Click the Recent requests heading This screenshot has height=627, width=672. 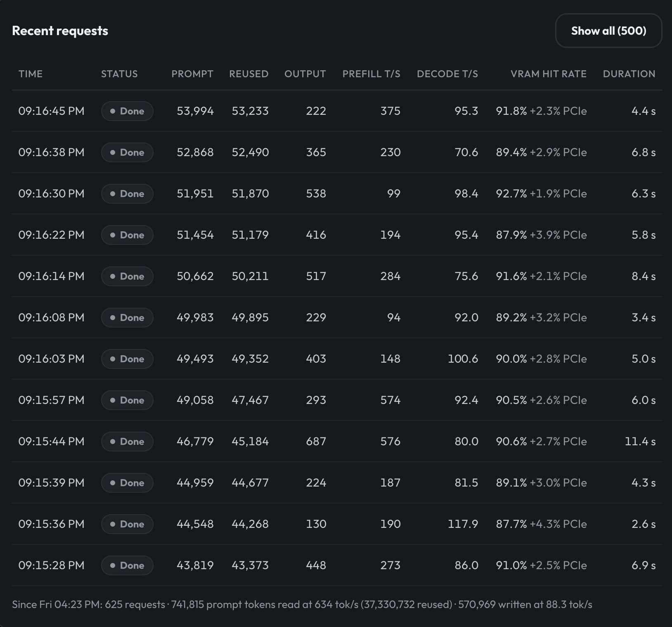coord(60,31)
